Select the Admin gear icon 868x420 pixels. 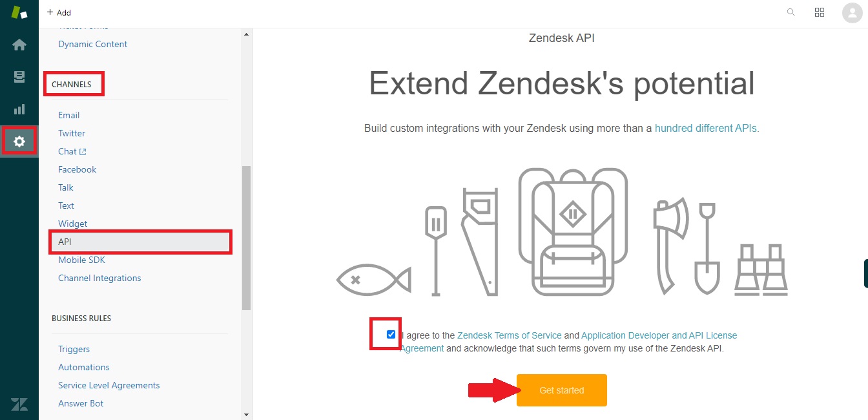click(x=19, y=142)
